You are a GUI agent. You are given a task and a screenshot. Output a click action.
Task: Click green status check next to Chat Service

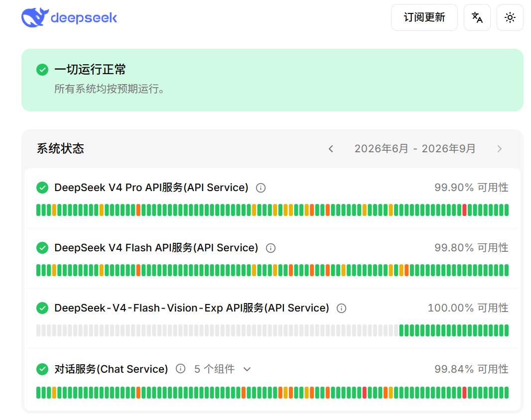(42, 369)
